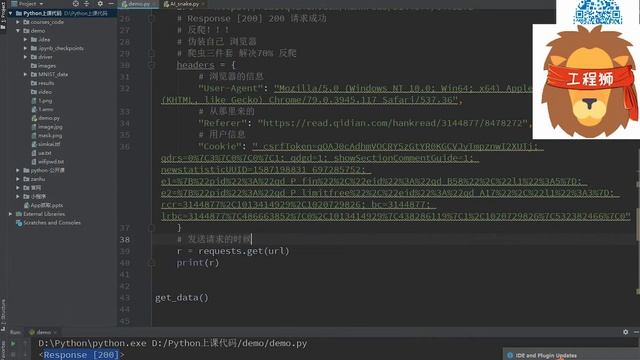Image resolution: width=640 pixels, height=360 pixels.
Task: Expand the courses_code folder
Action: click(18, 22)
